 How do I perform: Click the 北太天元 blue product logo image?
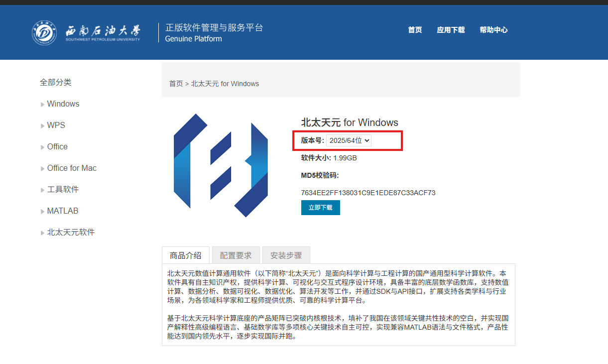[221, 164]
